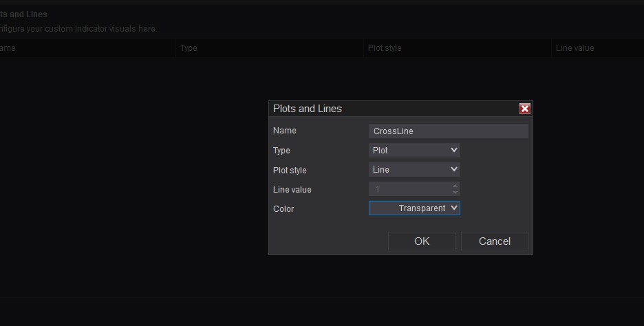Click the Line value label in dialog
Screen dimensions: 644x326
tap(292, 189)
